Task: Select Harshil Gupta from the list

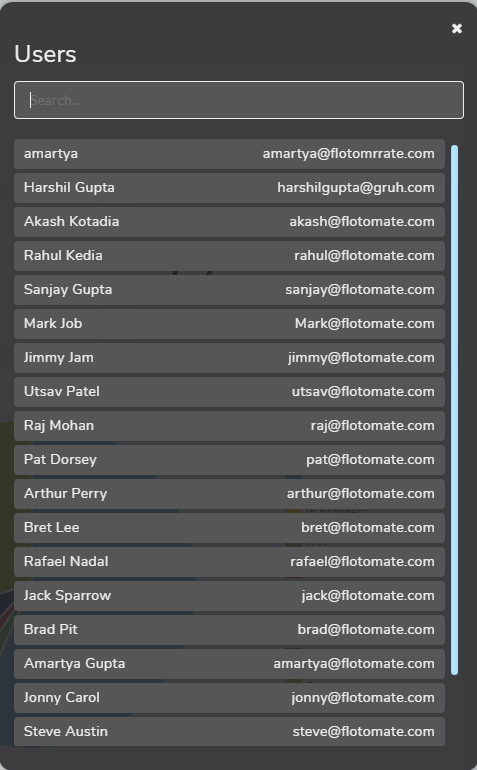Action: pos(229,188)
